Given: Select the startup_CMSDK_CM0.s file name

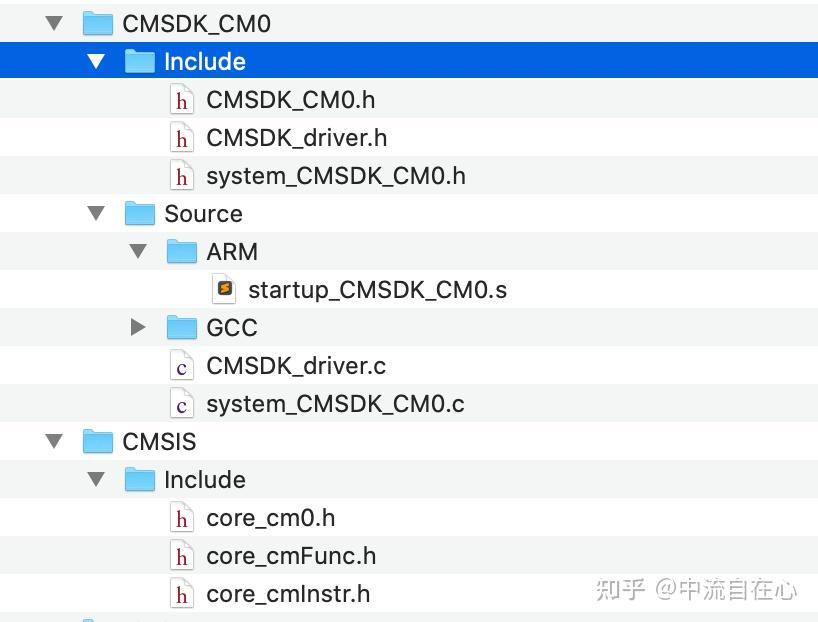Looking at the screenshot, I should (377, 290).
